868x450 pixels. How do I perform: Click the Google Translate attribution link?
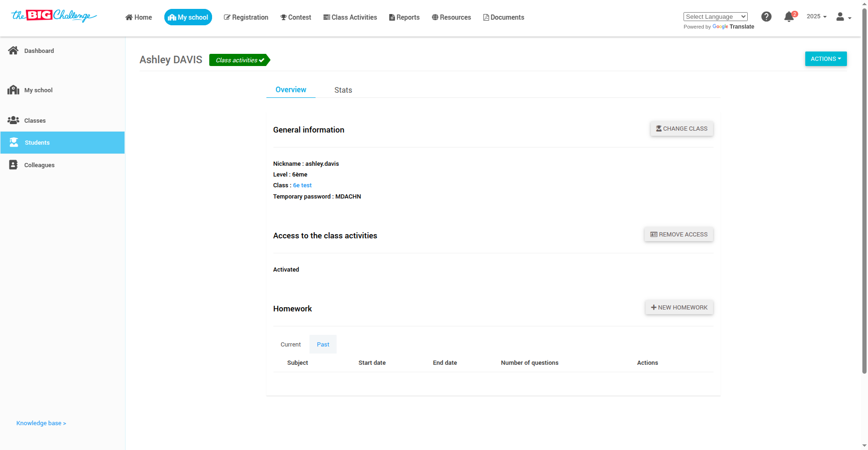(x=733, y=27)
